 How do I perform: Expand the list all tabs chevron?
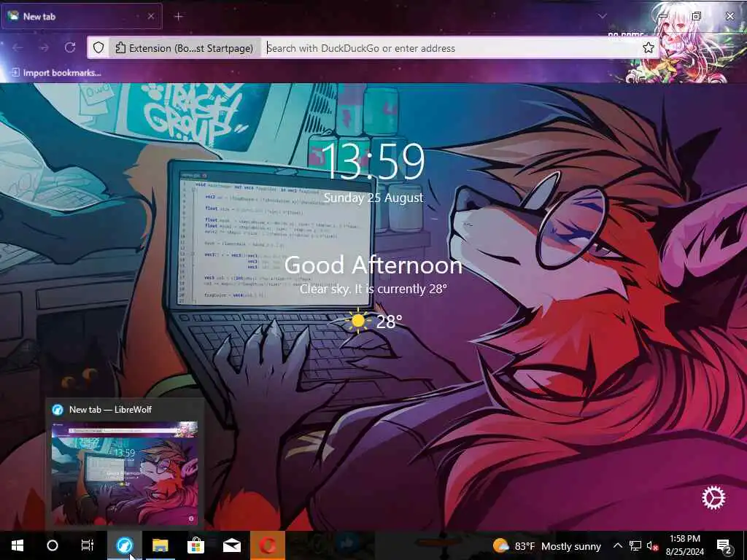pos(603,16)
